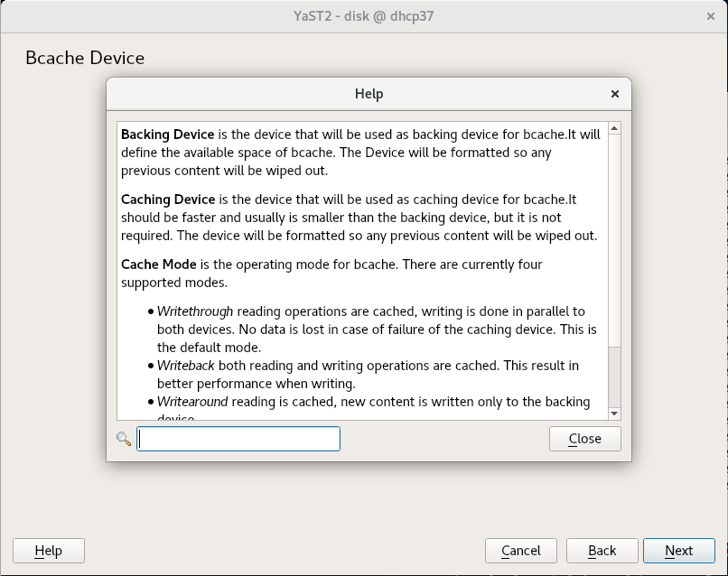Click the bold "Caching Device" term
728x576 pixels.
click(168, 200)
